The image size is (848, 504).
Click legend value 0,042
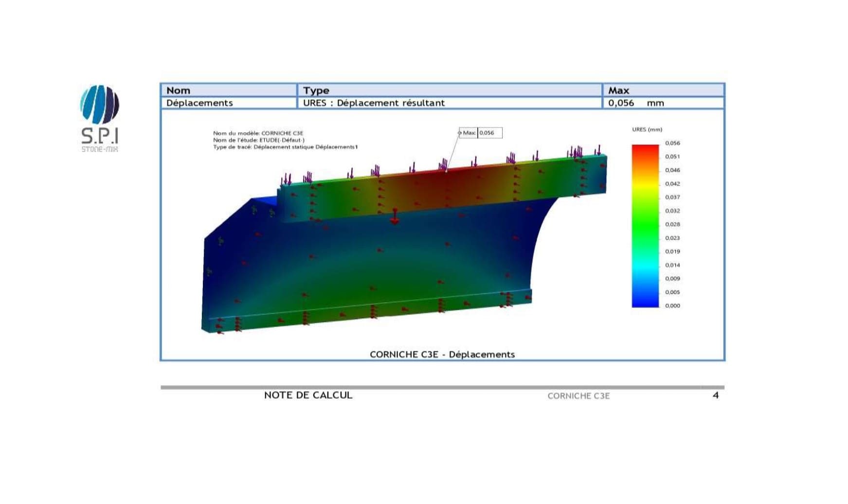click(672, 184)
